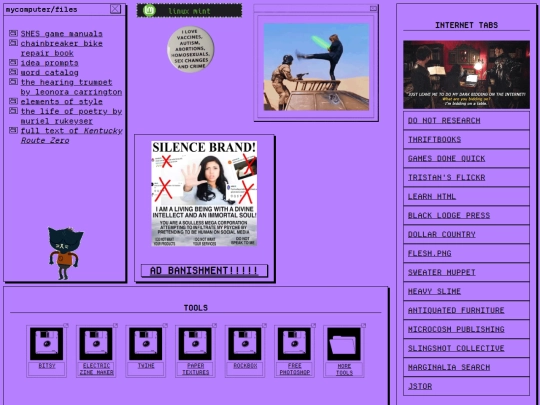The height and width of the screenshot is (405, 540).
Task: Click the file icon beside elements of style
Action: point(13,101)
